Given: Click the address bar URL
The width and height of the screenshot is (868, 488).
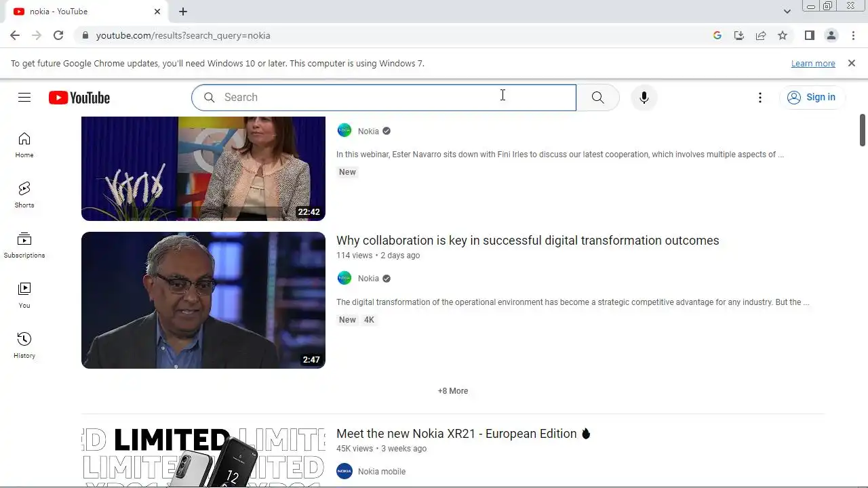Looking at the screenshot, I should pyautogui.click(x=183, y=35).
